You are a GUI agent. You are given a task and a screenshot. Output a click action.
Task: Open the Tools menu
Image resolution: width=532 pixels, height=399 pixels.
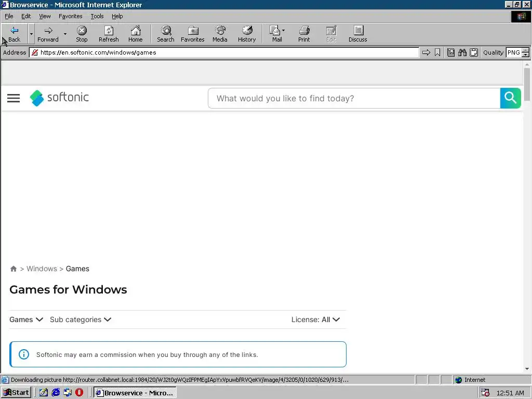coord(97,16)
